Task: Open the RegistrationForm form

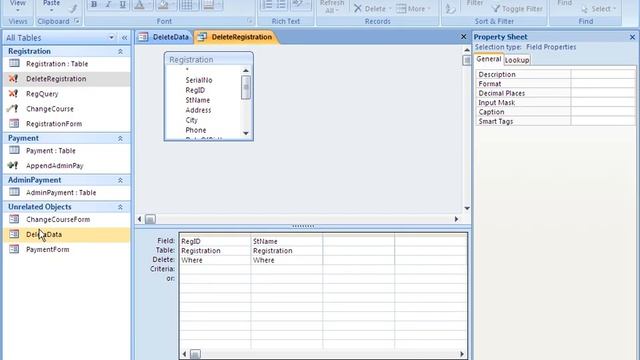Action: (54, 124)
